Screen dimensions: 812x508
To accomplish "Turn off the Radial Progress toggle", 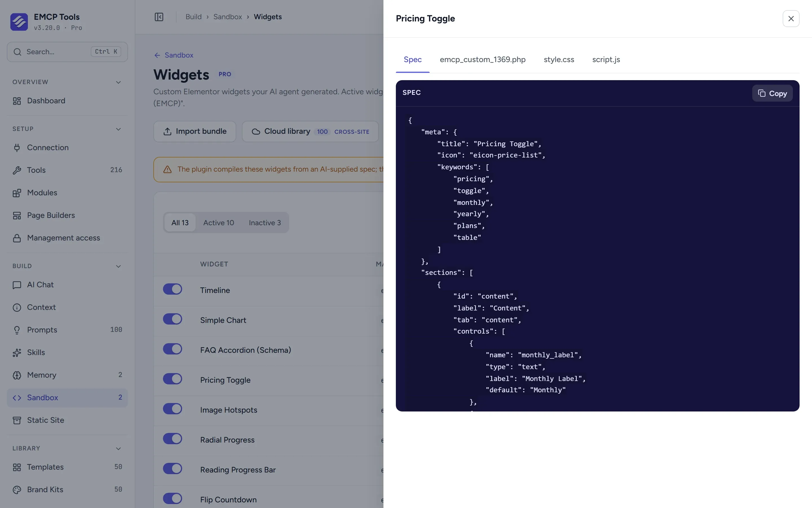I will point(173,439).
